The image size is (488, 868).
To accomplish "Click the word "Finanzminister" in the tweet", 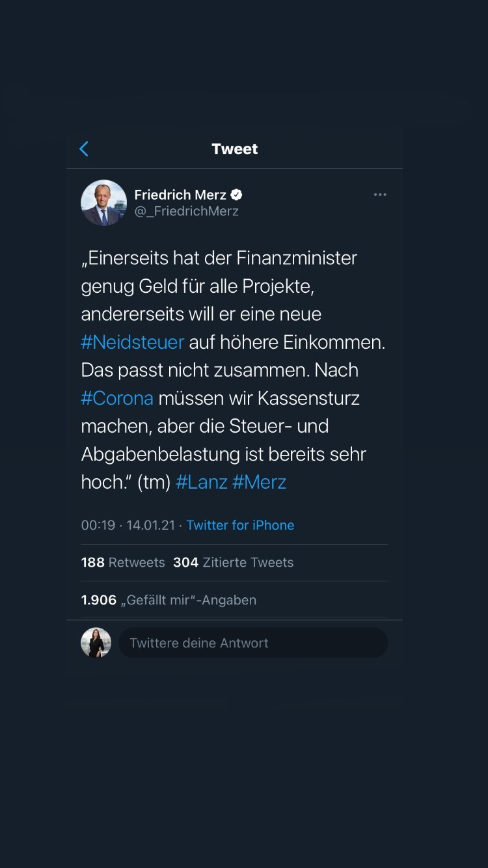I will click(x=297, y=258).
